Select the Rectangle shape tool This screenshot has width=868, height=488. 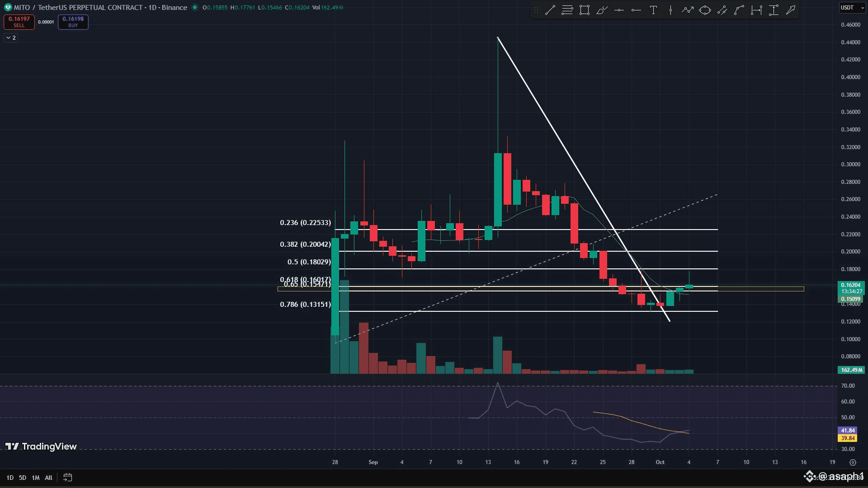pos(585,10)
